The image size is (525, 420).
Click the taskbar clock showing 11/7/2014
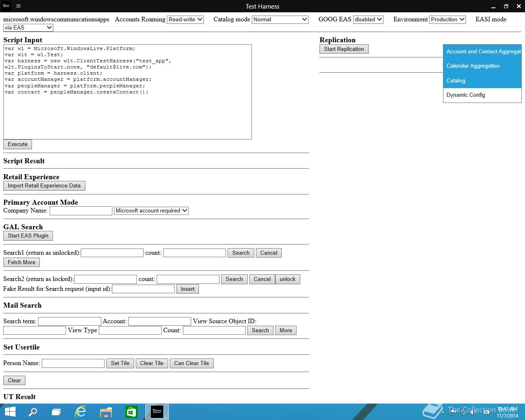pyautogui.click(x=507, y=412)
